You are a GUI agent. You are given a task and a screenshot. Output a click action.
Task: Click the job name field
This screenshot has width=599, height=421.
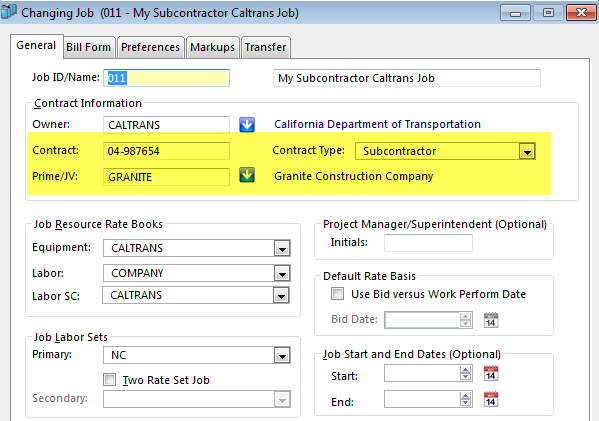point(407,78)
